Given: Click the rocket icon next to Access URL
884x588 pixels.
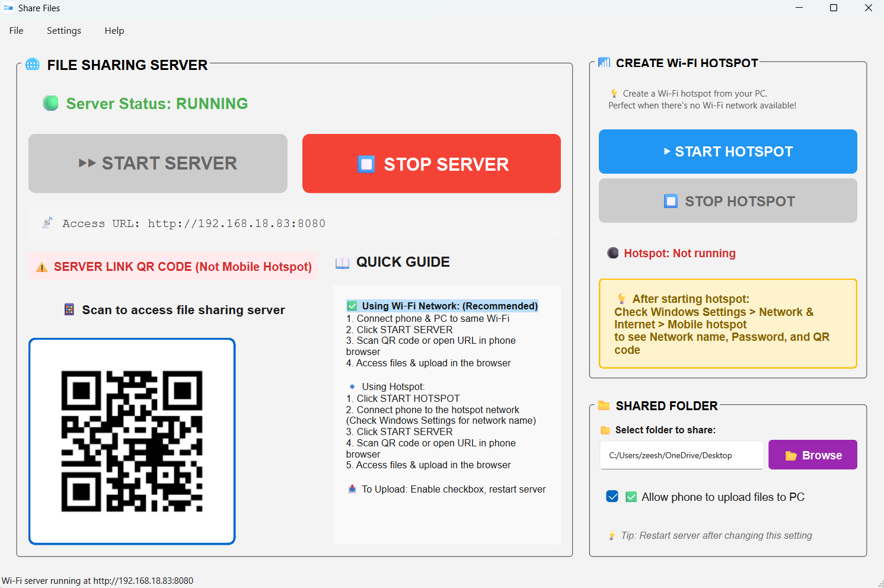Looking at the screenshot, I should pos(47,222).
